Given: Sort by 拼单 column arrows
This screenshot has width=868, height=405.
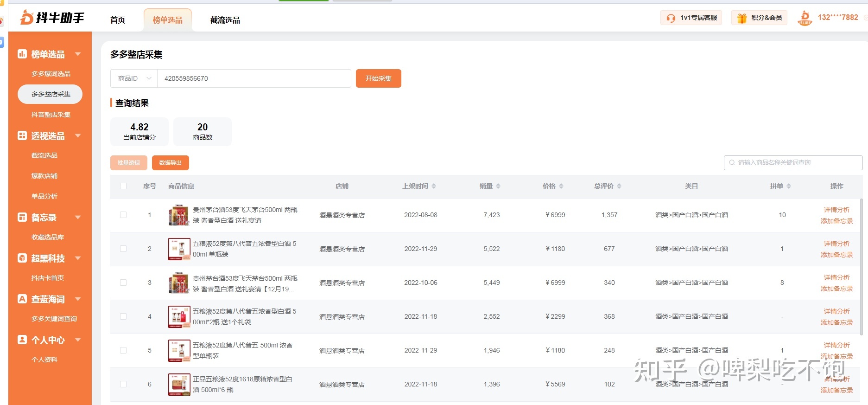Looking at the screenshot, I should pos(789,186).
